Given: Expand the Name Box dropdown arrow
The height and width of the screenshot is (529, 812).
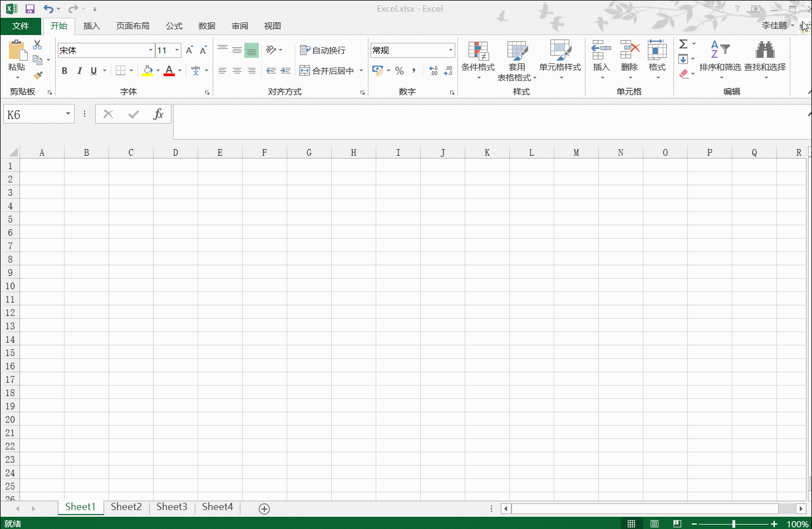Looking at the screenshot, I should click(68, 114).
